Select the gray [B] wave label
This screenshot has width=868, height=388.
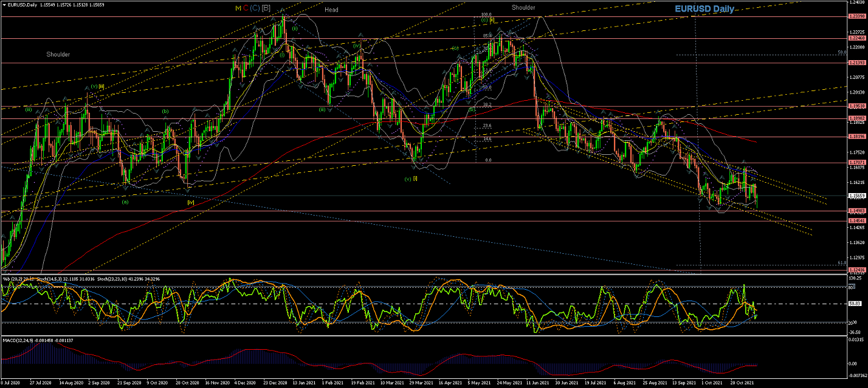(x=266, y=9)
